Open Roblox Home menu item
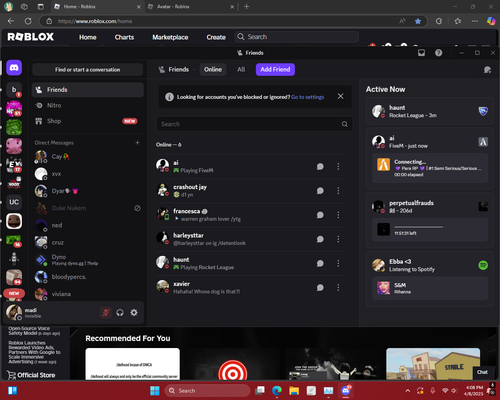This screenshot has height=400, width=500. click(x=88, y=37)
